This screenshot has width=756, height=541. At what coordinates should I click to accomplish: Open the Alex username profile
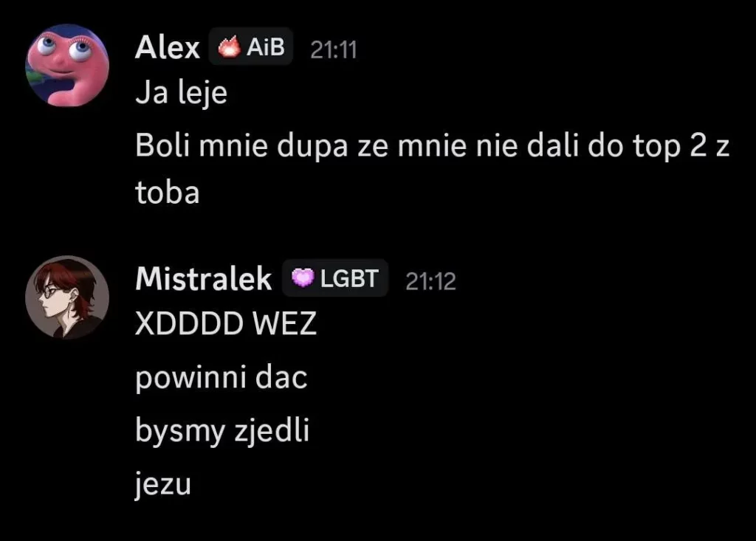click(x=168, y=47)
